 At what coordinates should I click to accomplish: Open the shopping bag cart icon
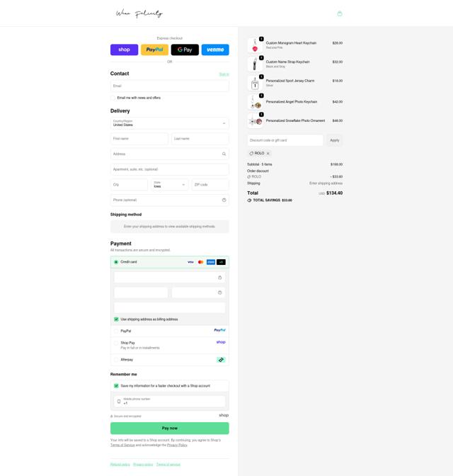point(340,13)
